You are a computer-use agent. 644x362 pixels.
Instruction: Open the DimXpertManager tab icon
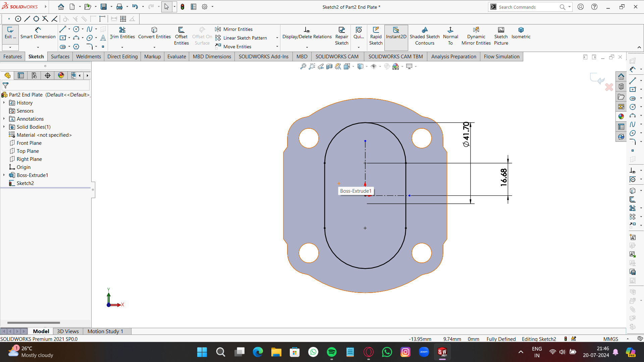click(48, 75)
